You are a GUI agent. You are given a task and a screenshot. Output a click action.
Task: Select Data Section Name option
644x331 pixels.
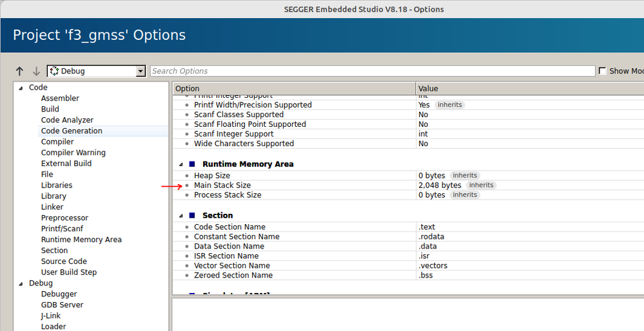pos(229,246)
